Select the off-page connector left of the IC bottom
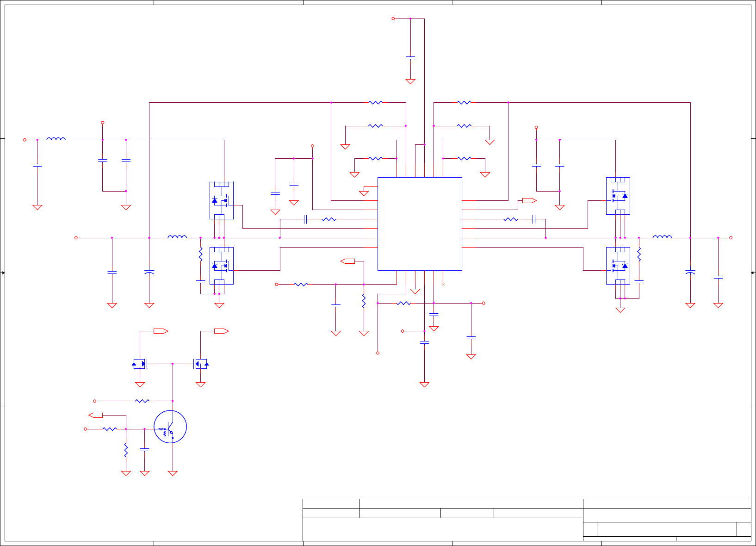 (347, 261)
